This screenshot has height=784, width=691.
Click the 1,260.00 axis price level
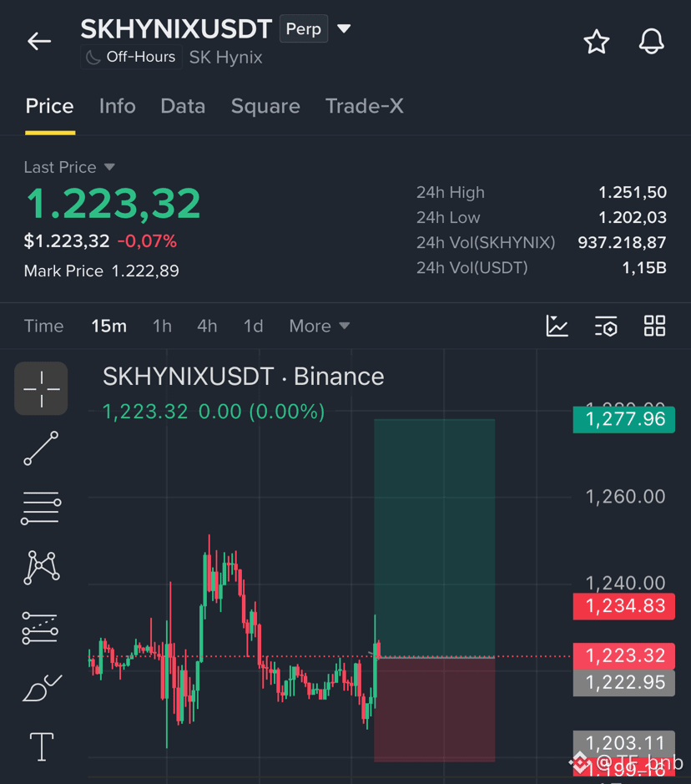coord(625,497)
